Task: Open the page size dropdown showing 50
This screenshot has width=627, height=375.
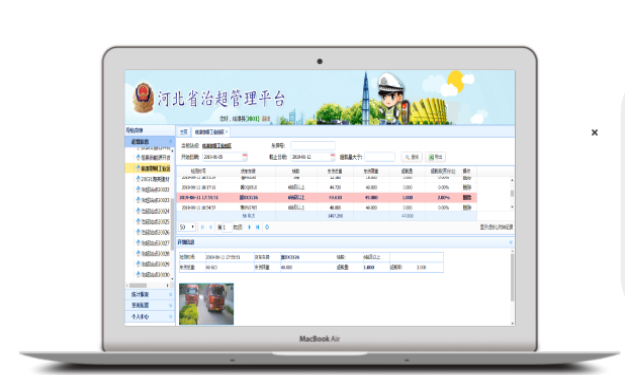Action: tap(187, 227)
